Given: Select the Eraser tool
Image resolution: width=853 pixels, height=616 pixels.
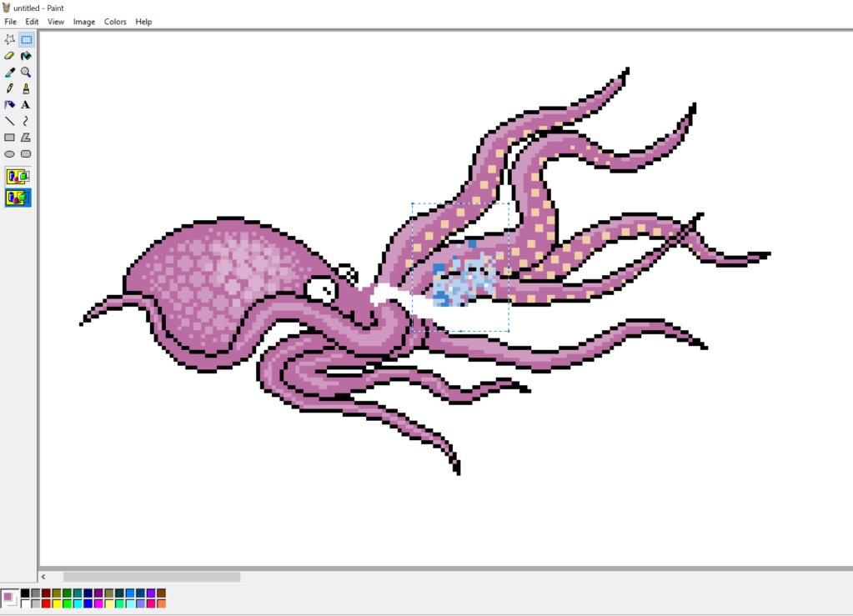Looking at the screenshot, I should pyautogui.click(x=10, y=56).
